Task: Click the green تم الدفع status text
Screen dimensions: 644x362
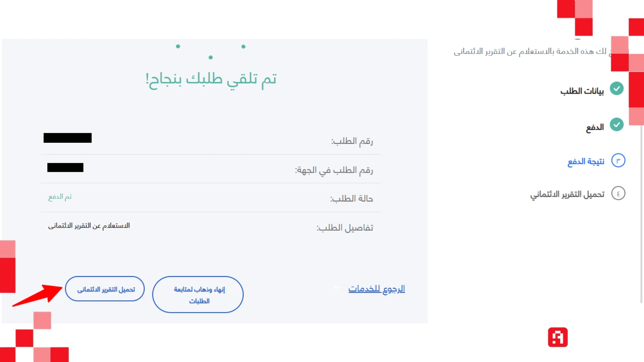Action: 60,197
